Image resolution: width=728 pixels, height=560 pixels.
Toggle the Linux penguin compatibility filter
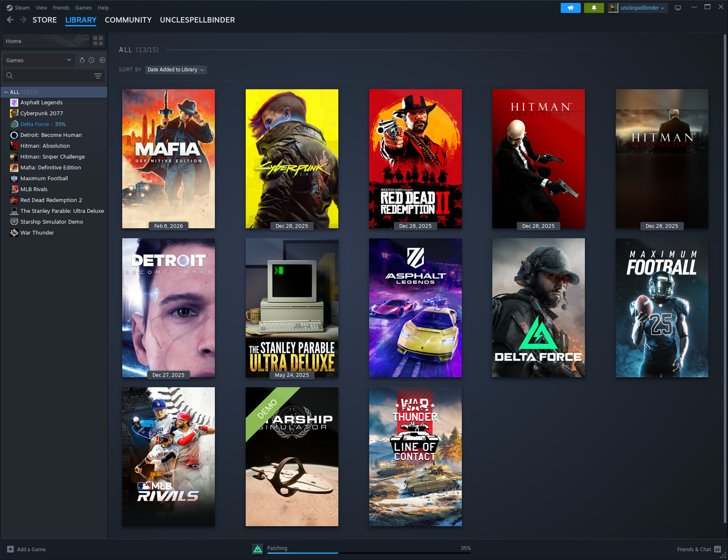tap(82, 60)
